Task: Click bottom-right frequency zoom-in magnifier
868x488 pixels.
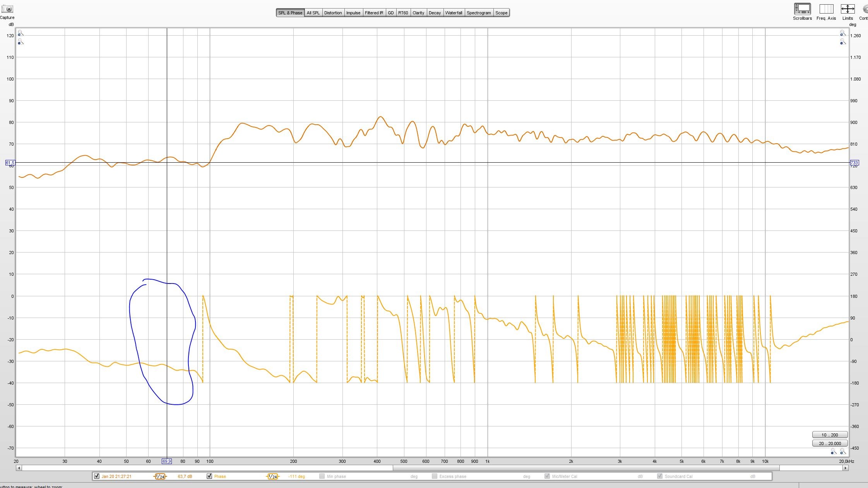Action: pos(842,452)
